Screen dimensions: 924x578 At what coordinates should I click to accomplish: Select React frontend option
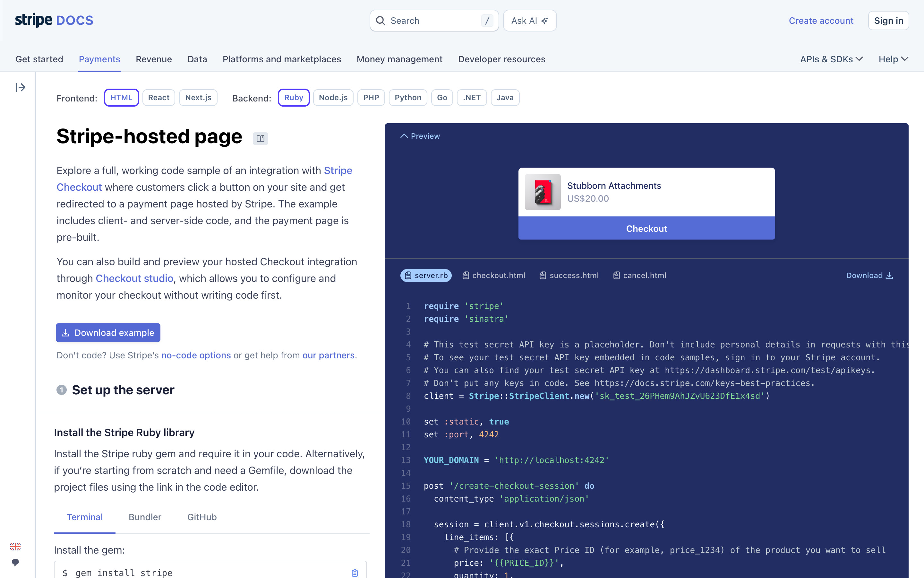(x=159, y=98)
